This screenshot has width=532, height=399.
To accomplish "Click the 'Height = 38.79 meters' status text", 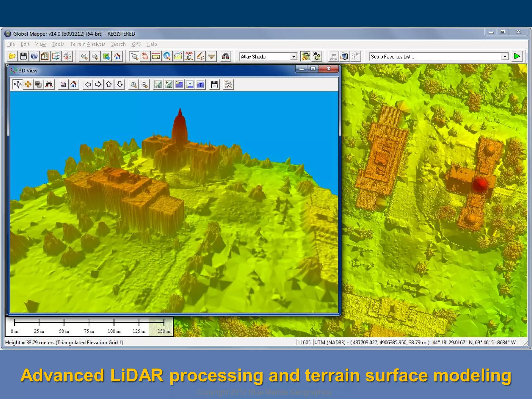I will point(64,342).
